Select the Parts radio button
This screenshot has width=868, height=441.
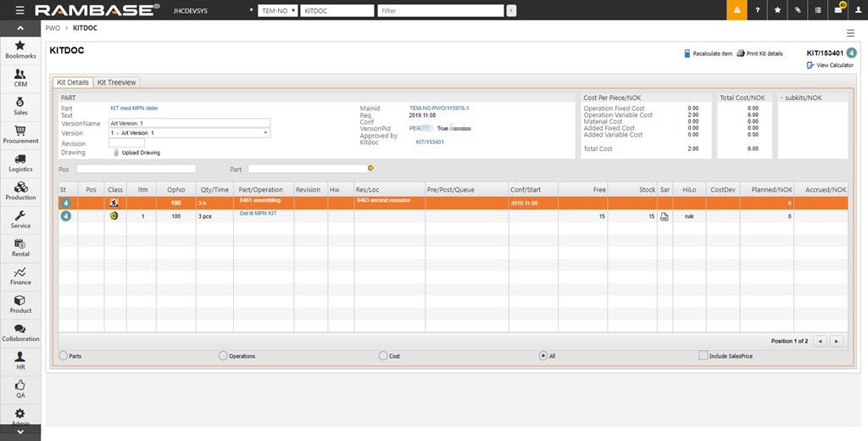coord(63,356)
